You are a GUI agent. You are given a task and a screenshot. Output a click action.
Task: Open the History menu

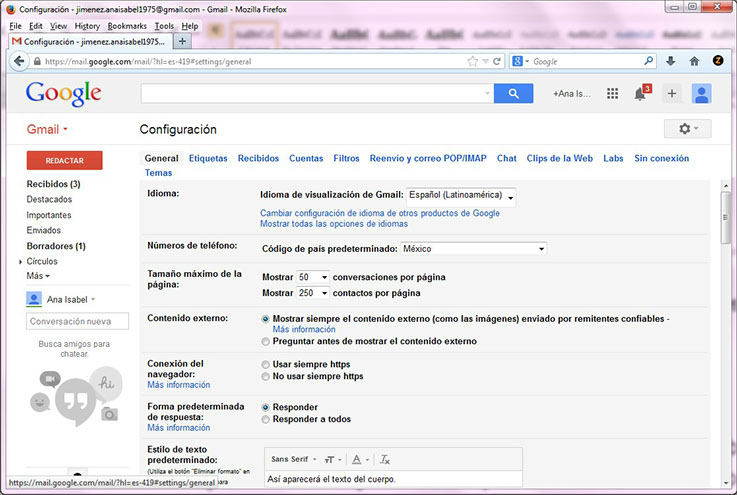click(x=87, y=26)
